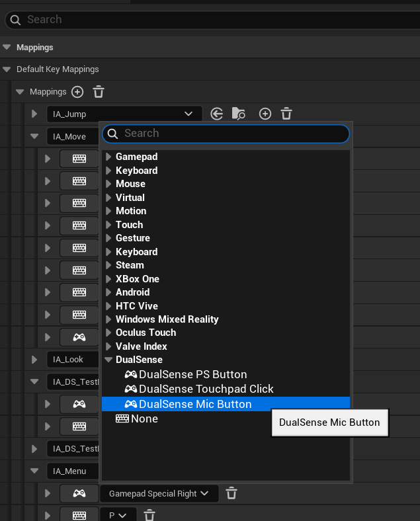Expand the HTC Vive category

point(108,306)
